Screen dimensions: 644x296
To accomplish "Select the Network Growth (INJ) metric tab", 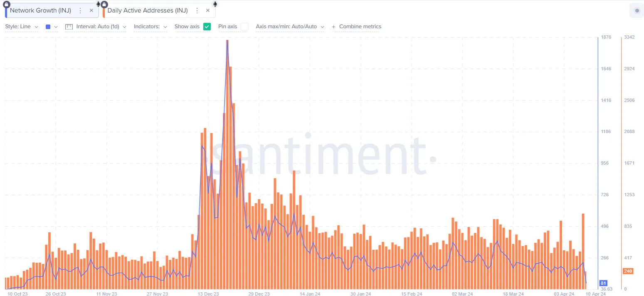I will 40,10.
